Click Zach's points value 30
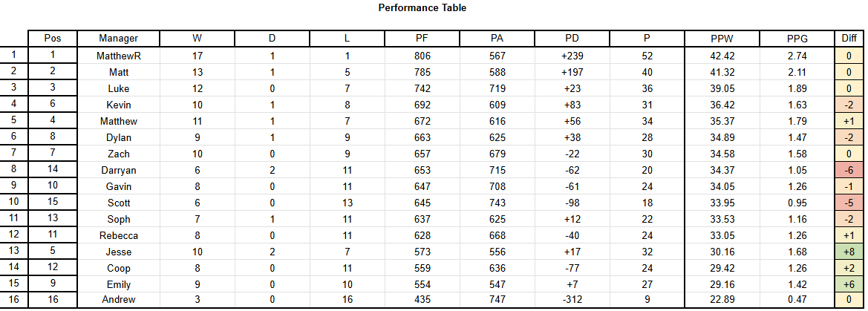Viewport: 868px width, 311px height. point(647,154)
